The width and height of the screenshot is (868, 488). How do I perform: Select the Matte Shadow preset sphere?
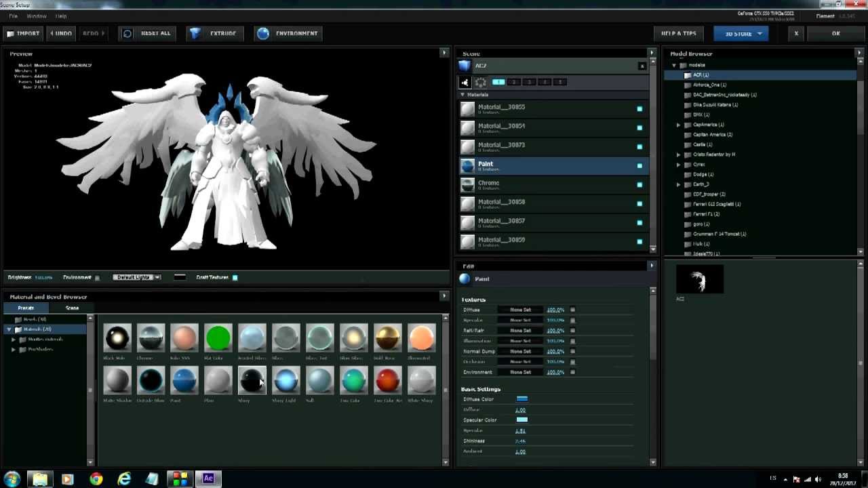[x=117, y=380]
